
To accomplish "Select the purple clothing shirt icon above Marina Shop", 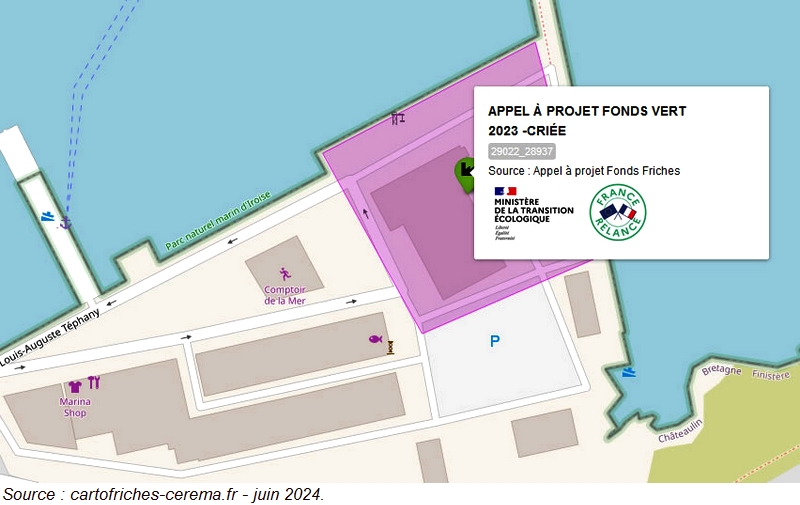I will [74, 385].
